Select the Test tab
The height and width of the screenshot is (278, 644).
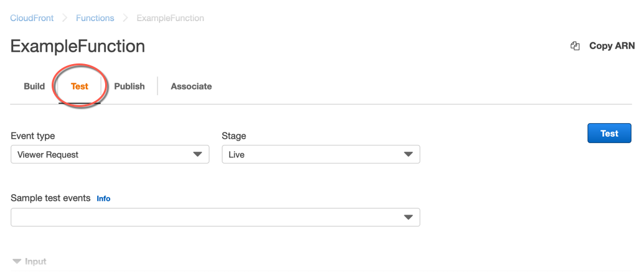(x=80, y=86)
